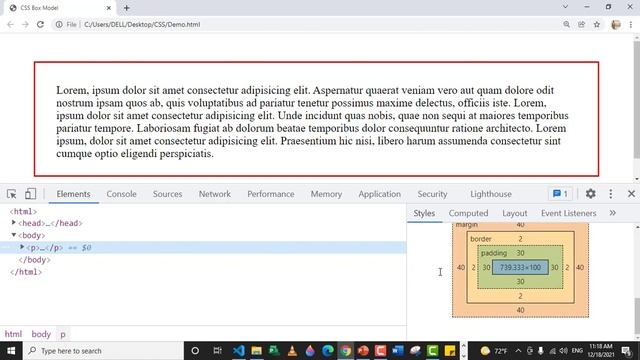Open the Event Listeners pane tab
This screenshot has height=360, width=640.
point(569,213)
